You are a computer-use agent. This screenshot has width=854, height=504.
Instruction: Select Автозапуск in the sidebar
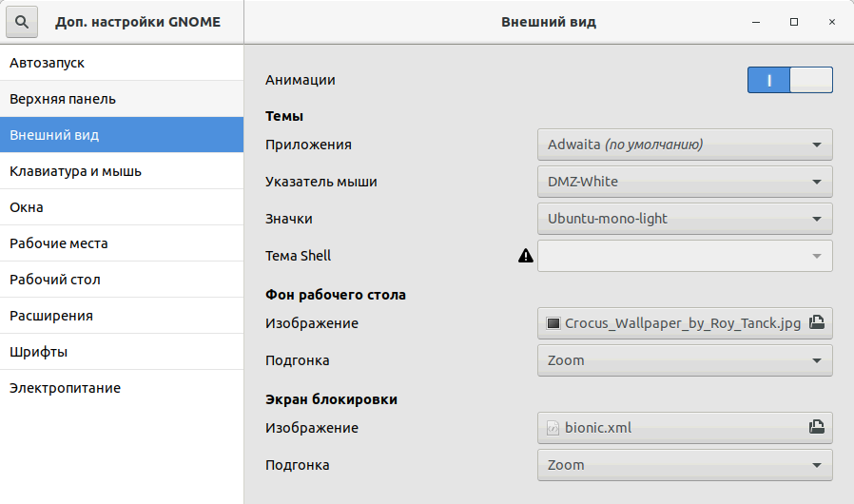click(x=122, y=63)
